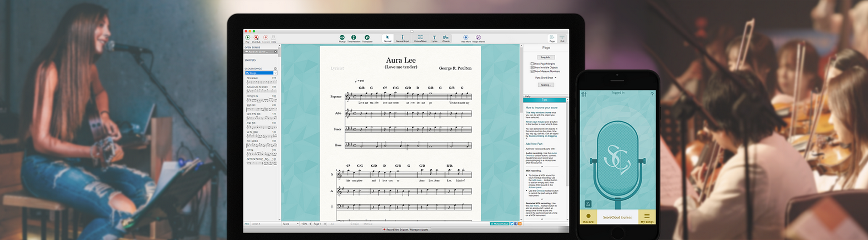Toggle Show Measure Numbers checkbox
Screen dimensions: 868x240
(x=532, y=72)
